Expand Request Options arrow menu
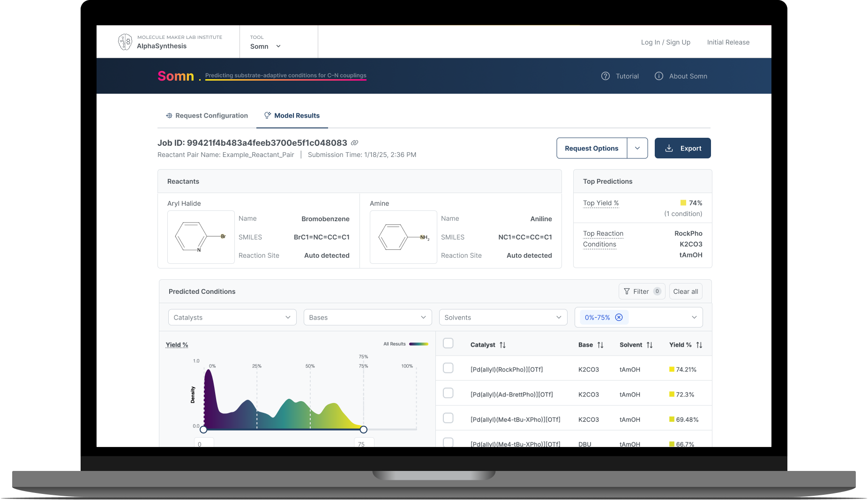The image size is (868, 500). 637,148
